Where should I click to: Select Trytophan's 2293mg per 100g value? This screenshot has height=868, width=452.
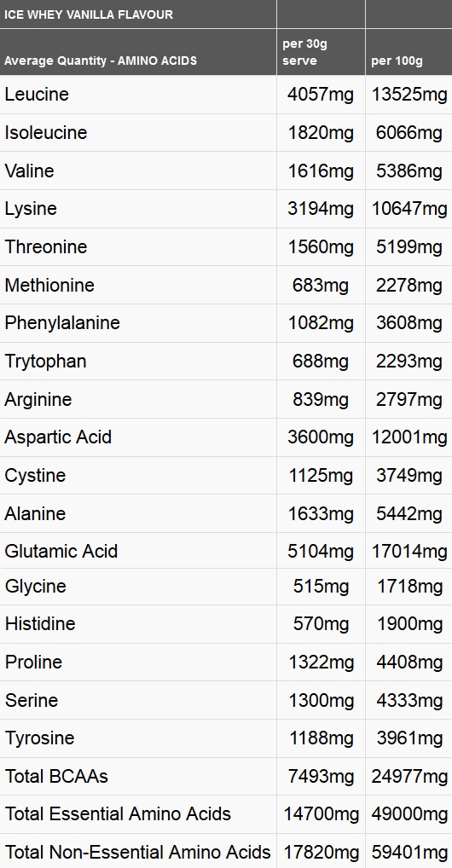tap(409, 362)
